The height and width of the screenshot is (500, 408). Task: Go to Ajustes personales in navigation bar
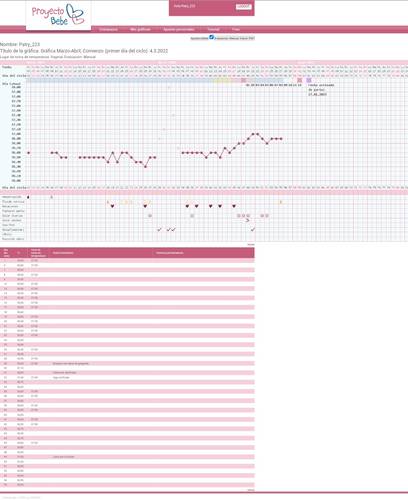click(179, 29)
